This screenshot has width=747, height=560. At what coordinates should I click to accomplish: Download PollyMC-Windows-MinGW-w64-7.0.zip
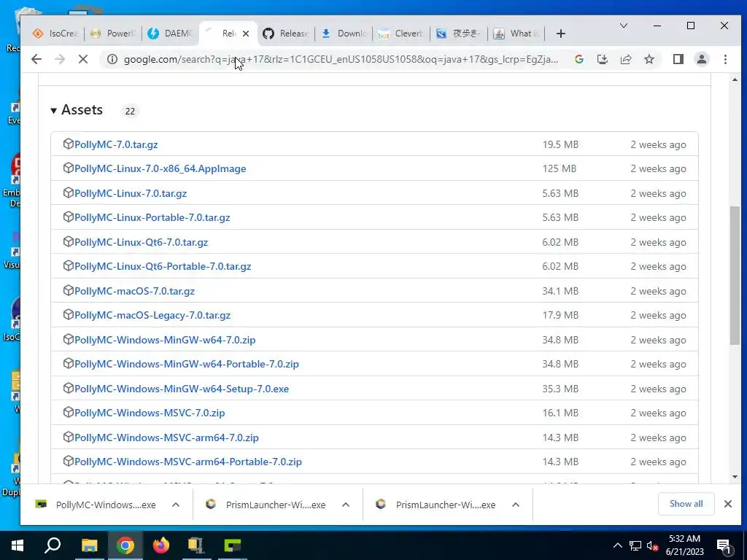coord(165,340)
